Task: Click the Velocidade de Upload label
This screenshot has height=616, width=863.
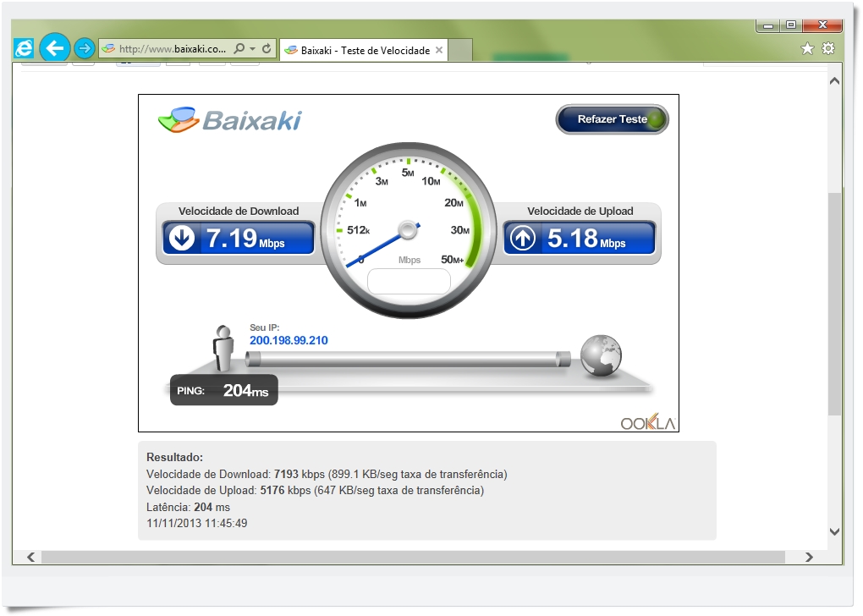Action: (580, 211)
